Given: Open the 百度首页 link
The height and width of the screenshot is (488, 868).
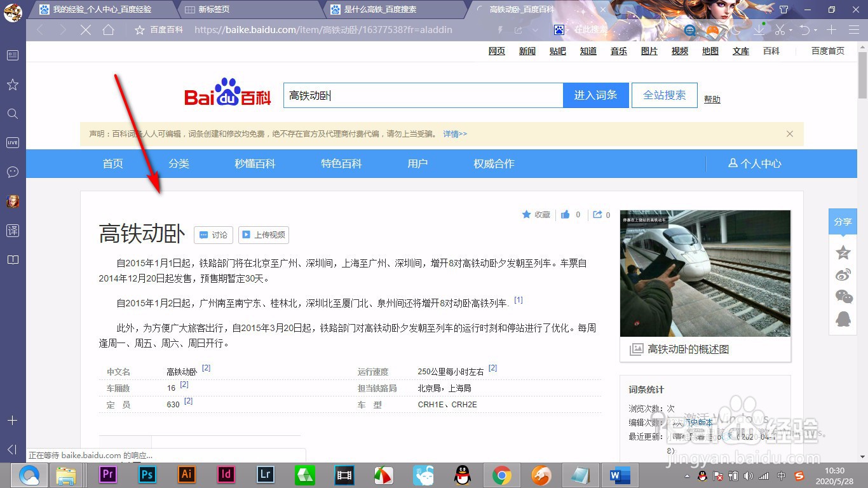Looking at the screenshot, I should [x=828, y=51].
